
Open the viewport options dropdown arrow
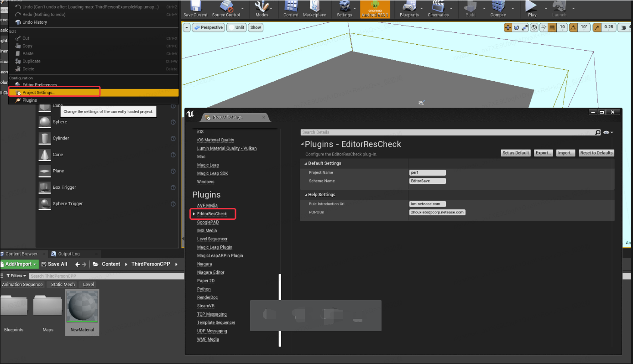(x=187, y=27)
